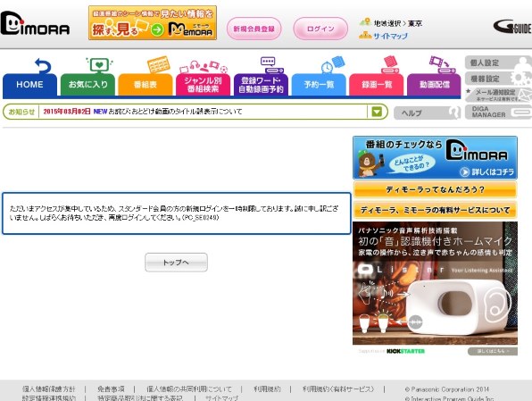Select the 動画配信 tab

[434, 85]
